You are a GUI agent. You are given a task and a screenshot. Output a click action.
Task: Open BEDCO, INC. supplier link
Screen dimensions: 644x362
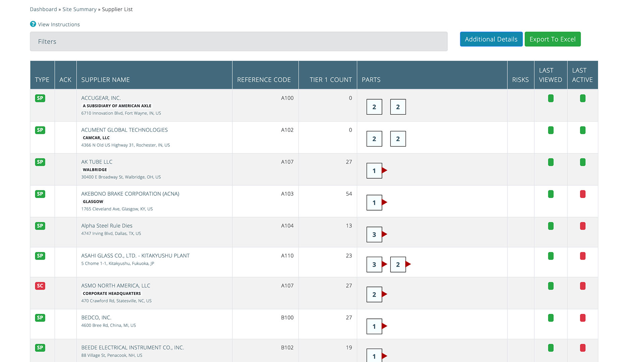(96, 317)
